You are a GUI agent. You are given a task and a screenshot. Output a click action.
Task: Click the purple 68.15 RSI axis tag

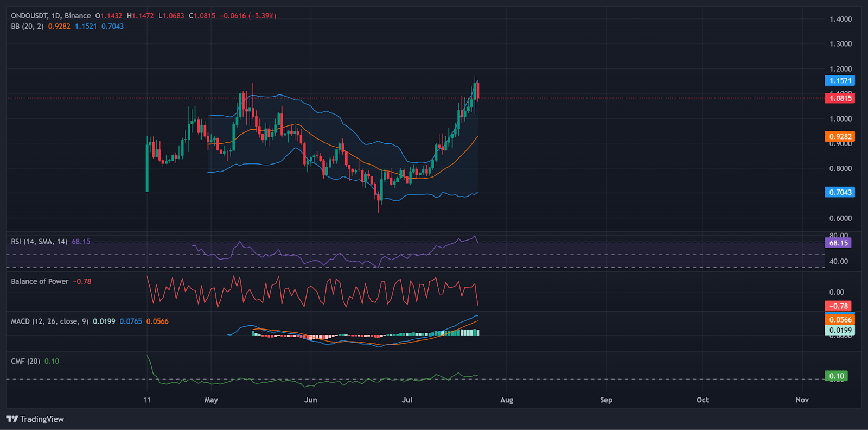pos(838,243)
